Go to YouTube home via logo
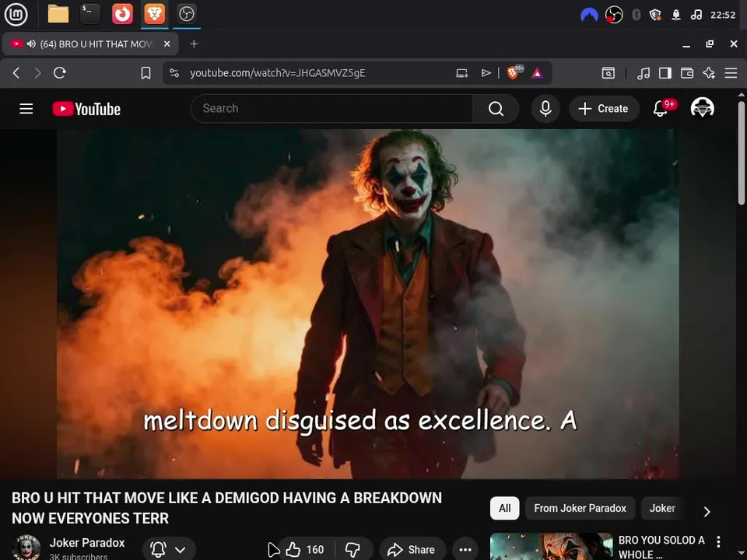This screenshot has height=560, width=747. 86,109
